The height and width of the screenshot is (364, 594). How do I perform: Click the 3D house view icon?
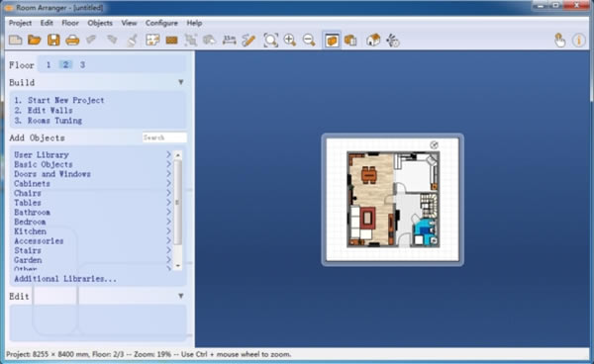click(x=373, y=40)
